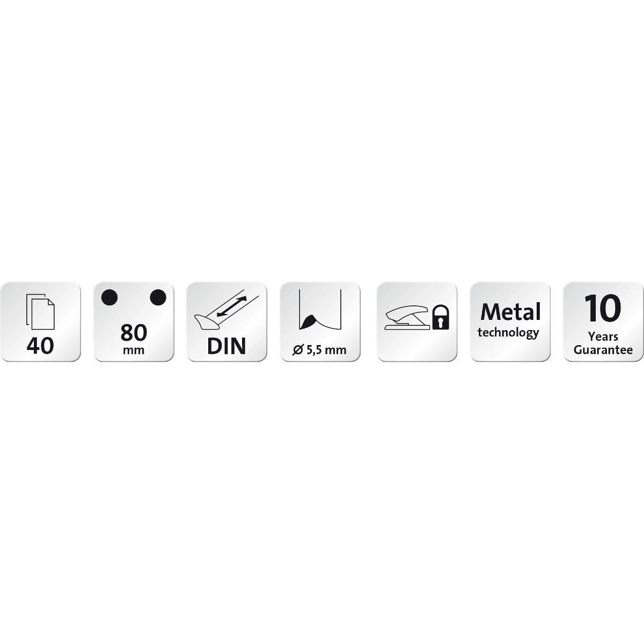This screenshot has width=644, height=644.
Task: Select the 80 mm hole spacing text
Action: pyautogui.click(x=134, y=339)
